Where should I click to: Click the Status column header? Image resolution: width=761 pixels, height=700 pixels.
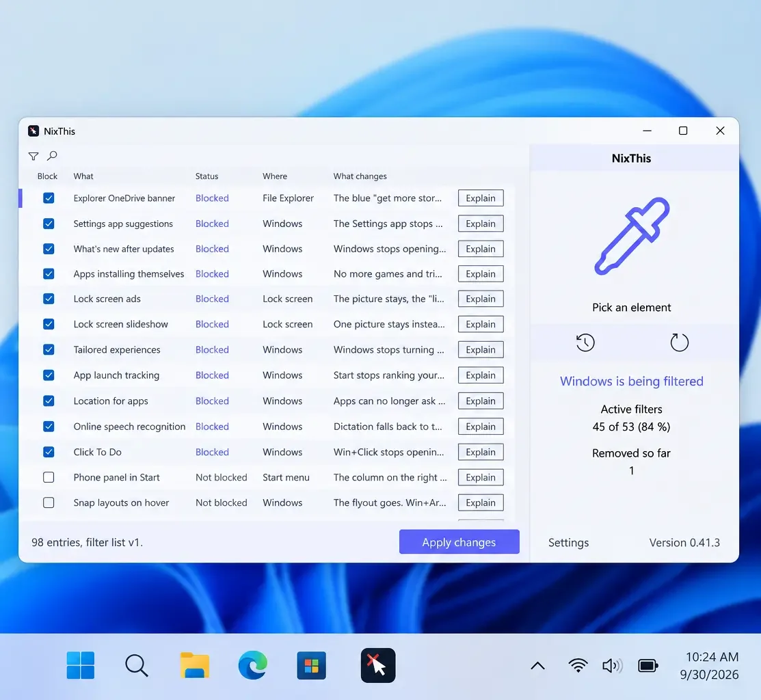206,176
